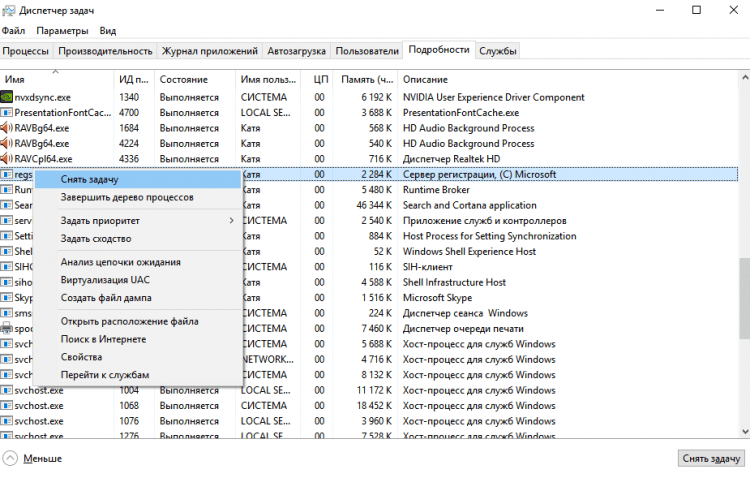Click the scrollbar up arrow
The width and height of the screenshot is (750, 478).
pos(745,77)
